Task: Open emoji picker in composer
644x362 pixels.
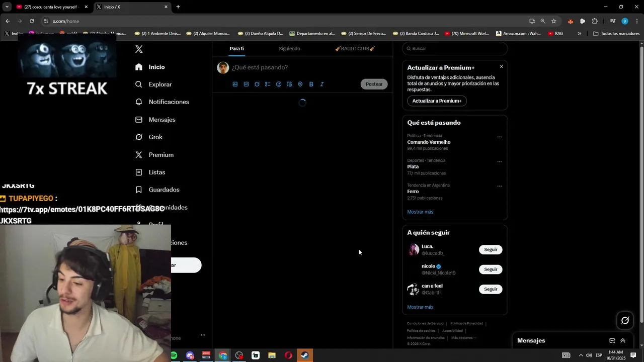Action: (279, 84)
